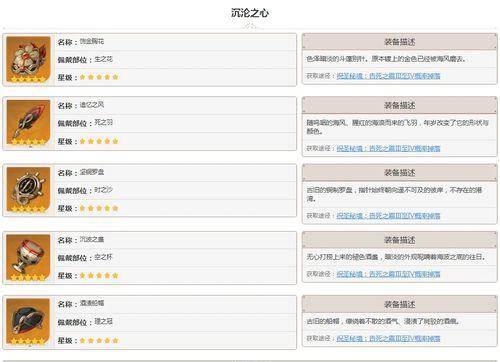Click the 沉沦之心 page heading
500x362 pixels.
click(250, 13)
